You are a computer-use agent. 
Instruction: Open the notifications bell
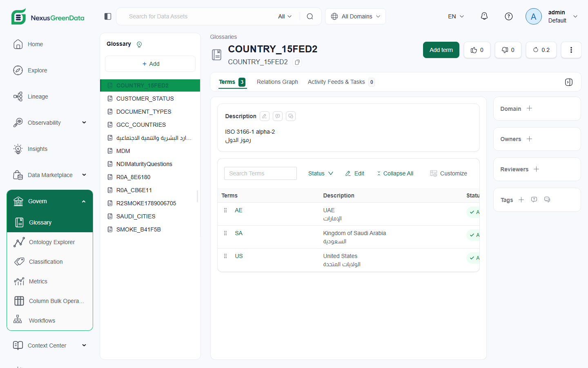[484, 16]
